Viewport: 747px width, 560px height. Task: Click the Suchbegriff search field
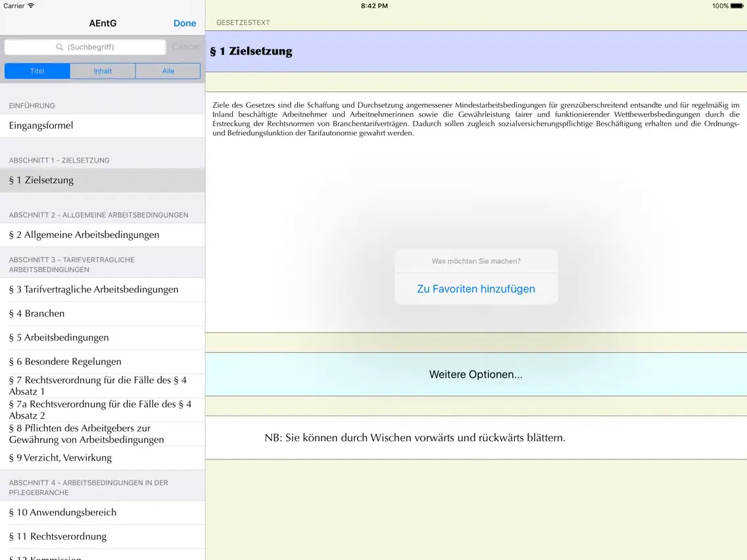[85, 47]
